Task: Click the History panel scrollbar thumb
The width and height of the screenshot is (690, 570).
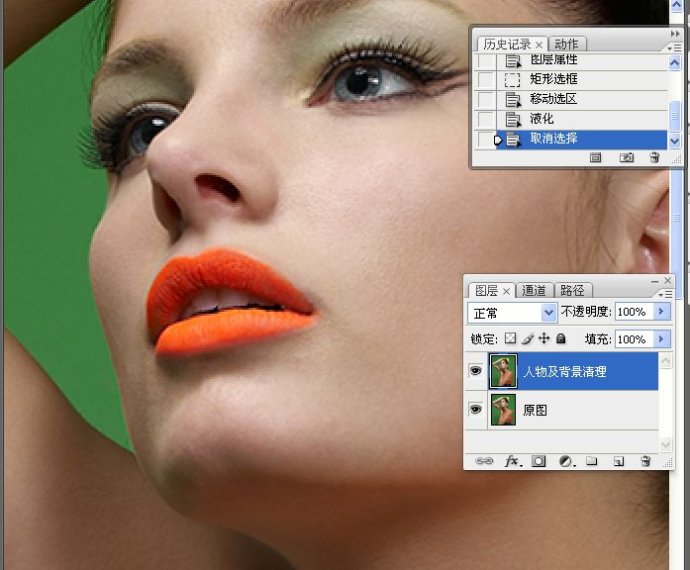Action: click(674, 116)
